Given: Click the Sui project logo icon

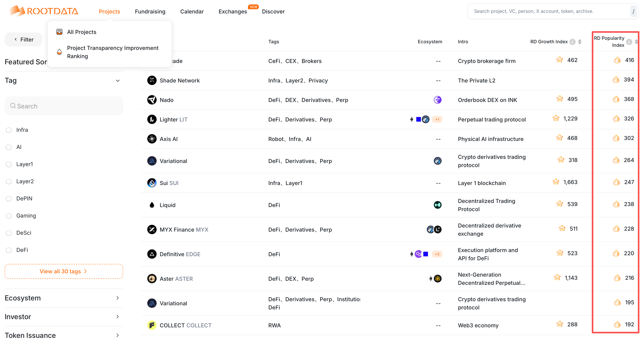Looking at the screenshot, I should [152, 183].
